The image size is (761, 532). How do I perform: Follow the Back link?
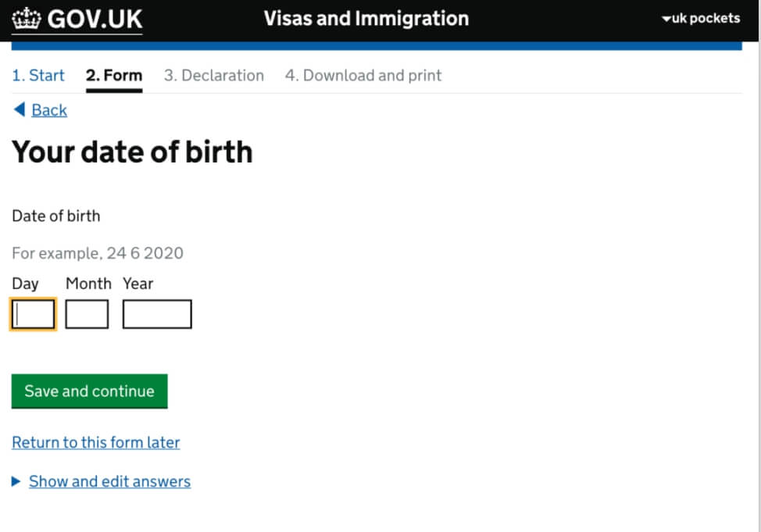pyautogui.click(x=49, y=110)
